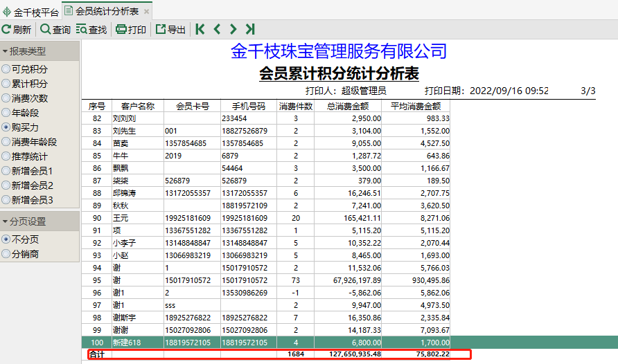Viewport: 618px width, 364px height.
Task: Click the 客户名称 column header
Action: 138,107
